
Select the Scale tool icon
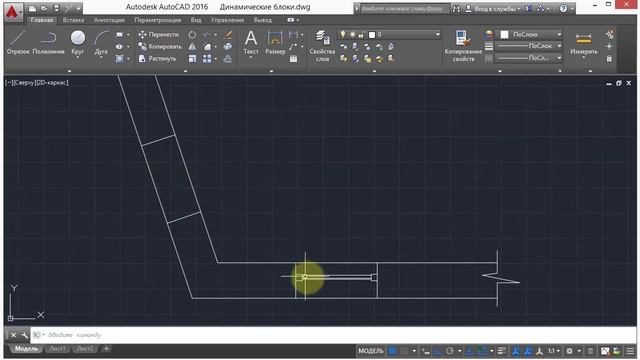click(192, 59)
